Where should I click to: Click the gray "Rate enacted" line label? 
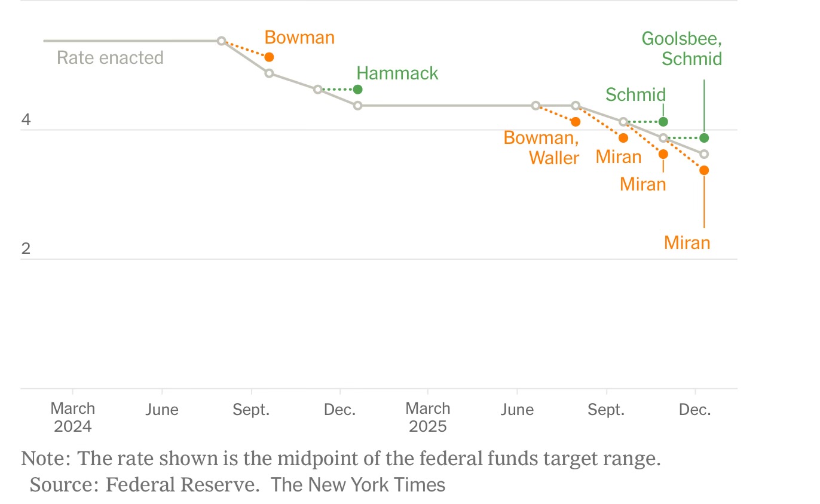click(x=110, y=58)
